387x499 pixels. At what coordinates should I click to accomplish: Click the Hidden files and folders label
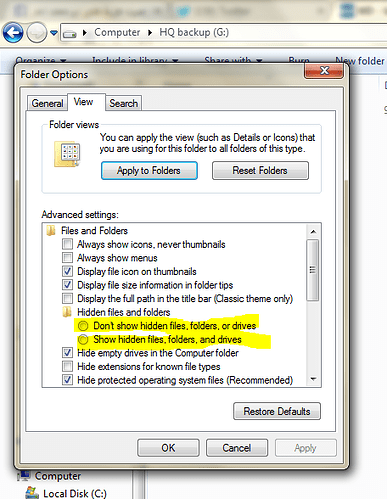coord(124,312)
